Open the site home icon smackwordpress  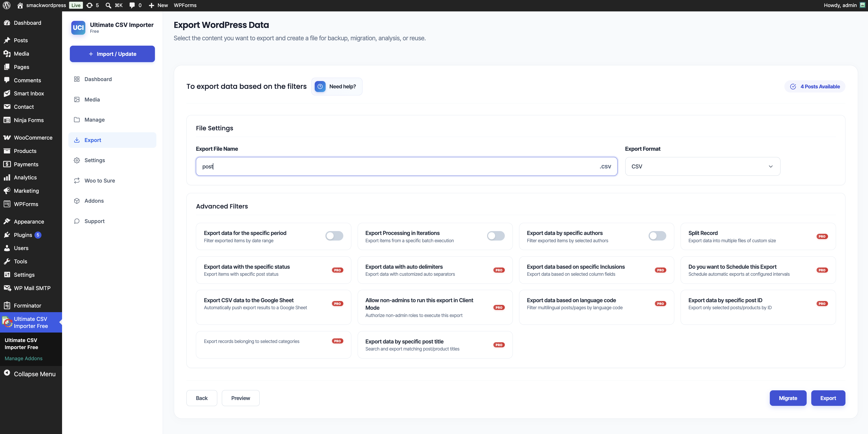(20, 5)
